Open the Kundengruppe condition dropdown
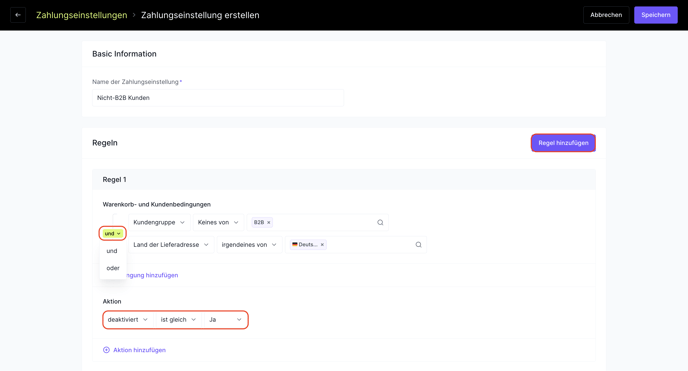Image resolution: width=688 pixels, height=371 pixels. coord(159,222)
